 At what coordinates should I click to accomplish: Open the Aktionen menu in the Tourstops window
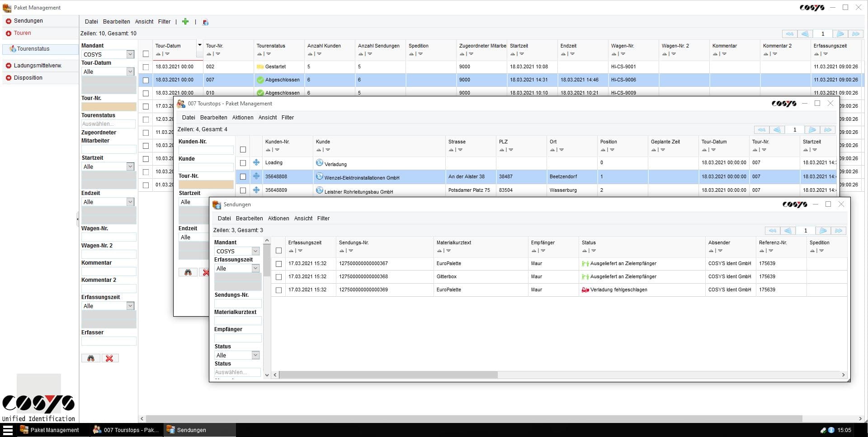click(x=243, y=117)
